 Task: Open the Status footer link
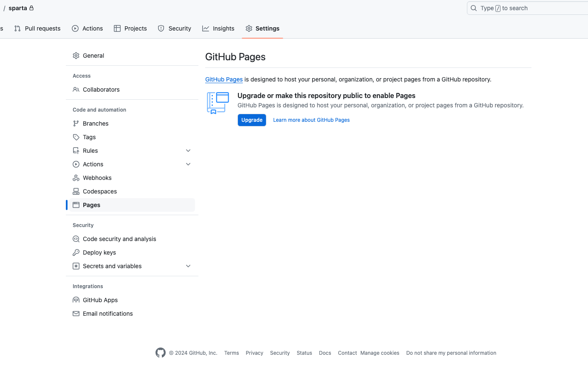click(304, 353)
